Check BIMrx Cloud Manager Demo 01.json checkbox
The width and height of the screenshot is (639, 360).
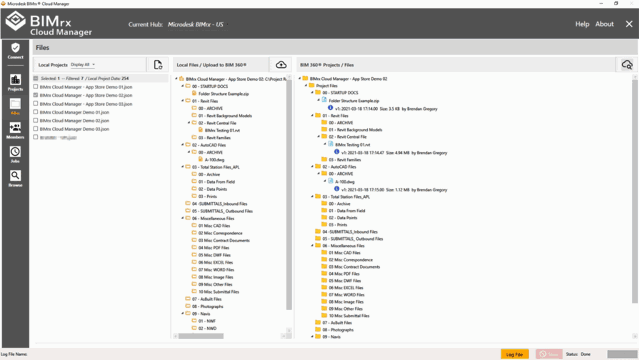(x=35, y=112)
